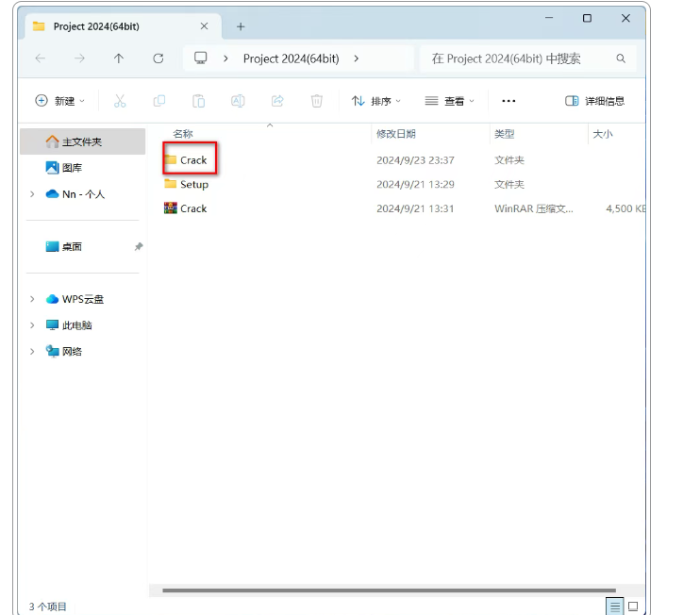Click the computer icon in address bar
The height and width of the screenshot is (615, 700).
tap(200, 58)
